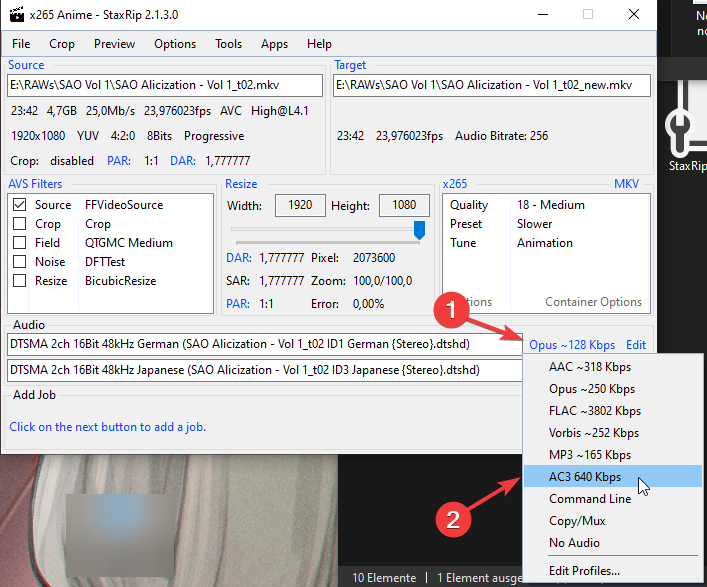
Task: Click the AVS Filters link
Action: [35, 184]
